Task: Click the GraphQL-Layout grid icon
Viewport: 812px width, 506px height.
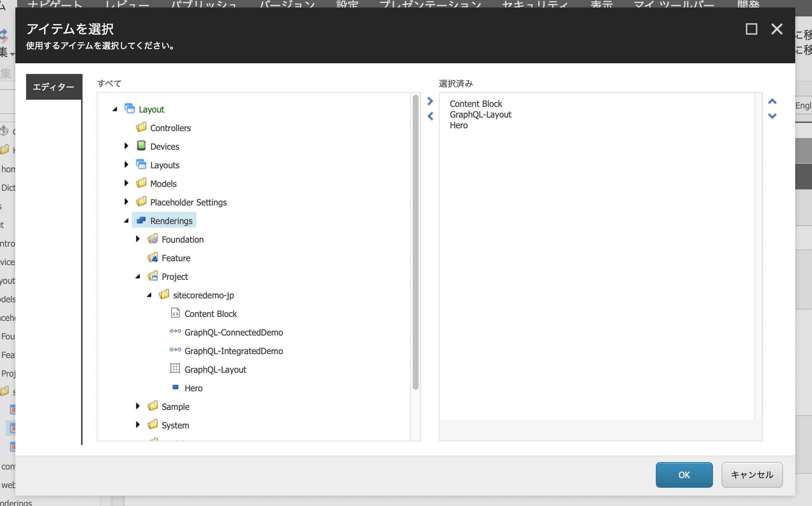Action: 175,368
